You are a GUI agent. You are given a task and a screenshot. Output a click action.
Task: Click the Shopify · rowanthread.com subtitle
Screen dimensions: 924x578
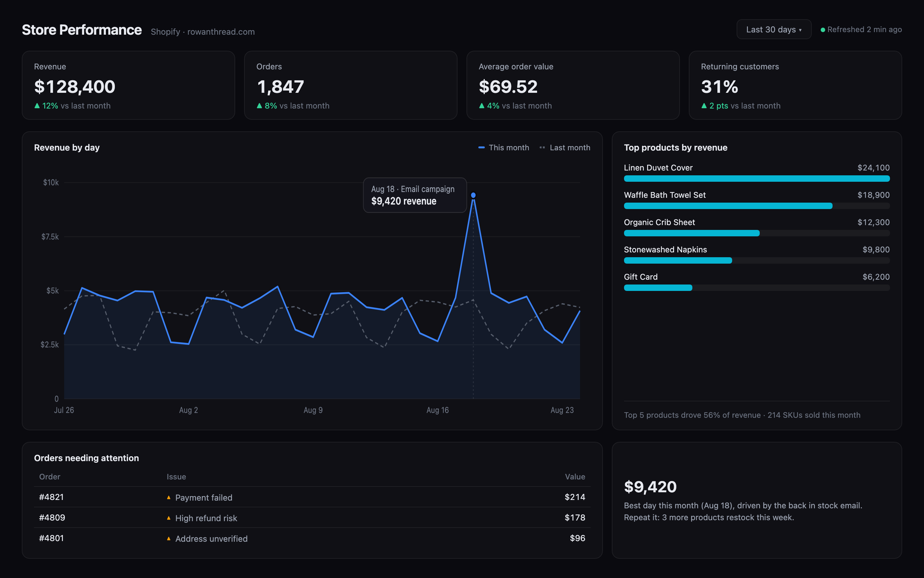tap(203, 32)
